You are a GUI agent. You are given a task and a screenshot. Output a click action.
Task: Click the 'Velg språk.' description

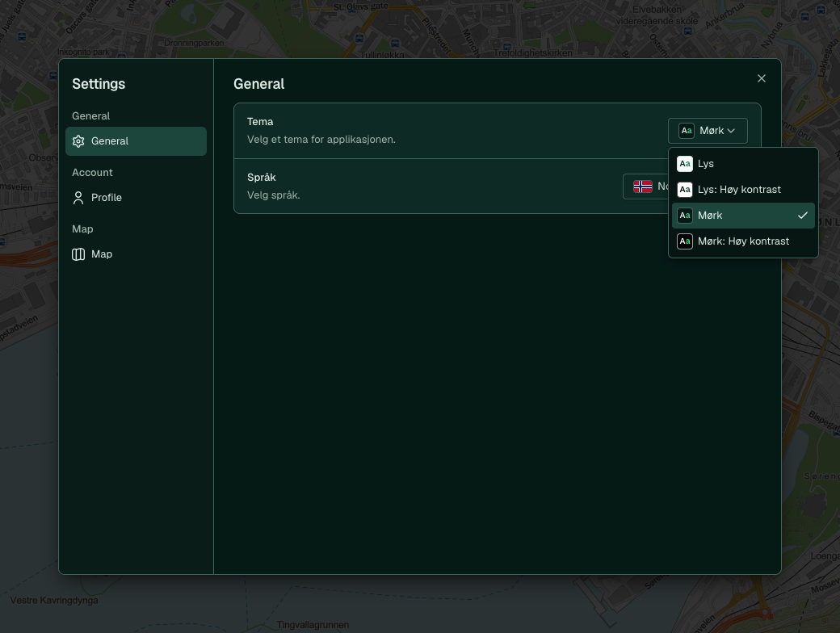pos(273,195)
